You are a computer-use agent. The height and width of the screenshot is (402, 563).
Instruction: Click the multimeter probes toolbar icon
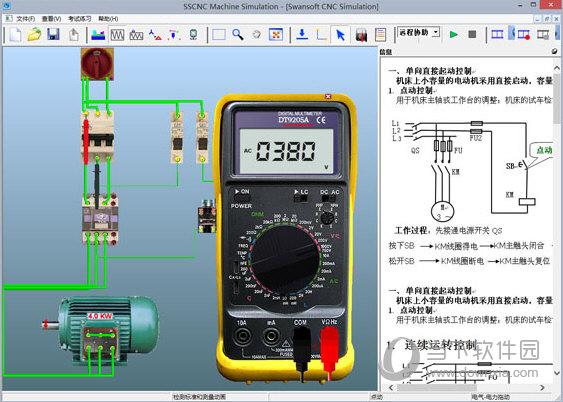[361, 35]
